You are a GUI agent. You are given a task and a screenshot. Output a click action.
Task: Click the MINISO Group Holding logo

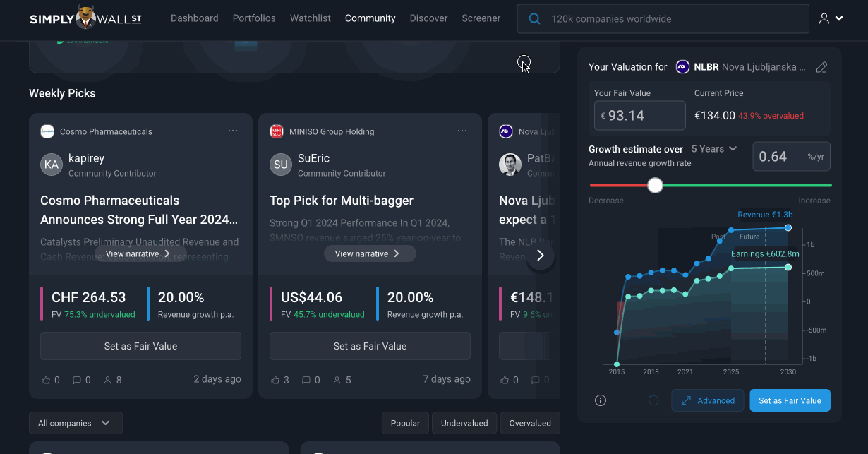point(277,131)
